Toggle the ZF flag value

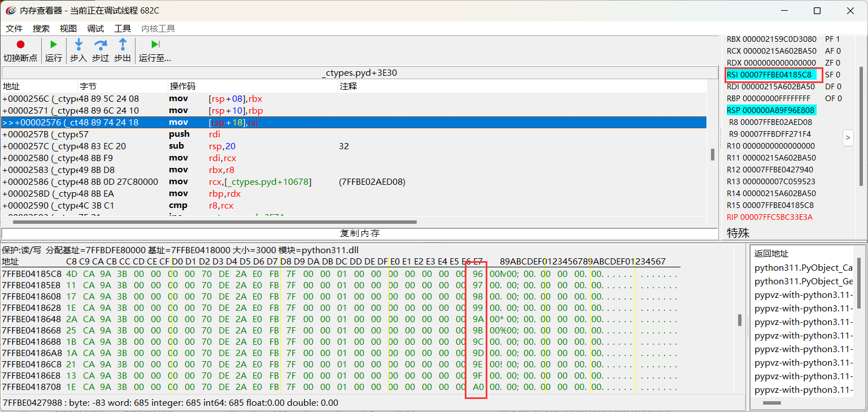tap(833, 63)
